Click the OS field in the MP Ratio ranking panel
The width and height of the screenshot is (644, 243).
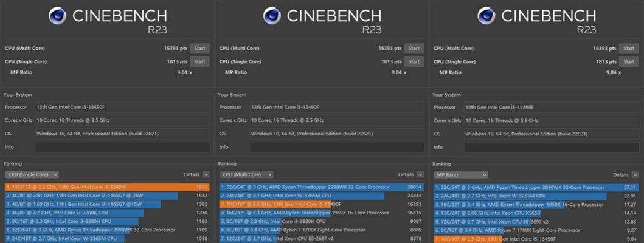click(x=551, y=134)
